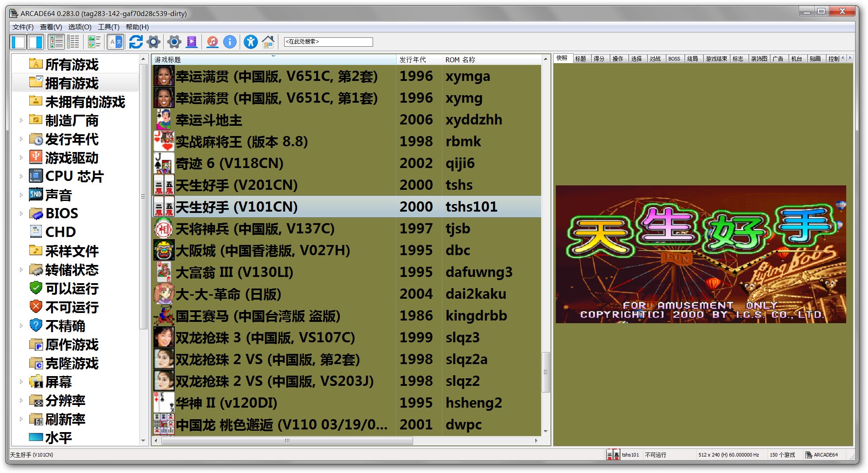Image resolution: width=868 pixels, height=473 pixels.
Task: Open the blue info circle icon
Action: 229,42
